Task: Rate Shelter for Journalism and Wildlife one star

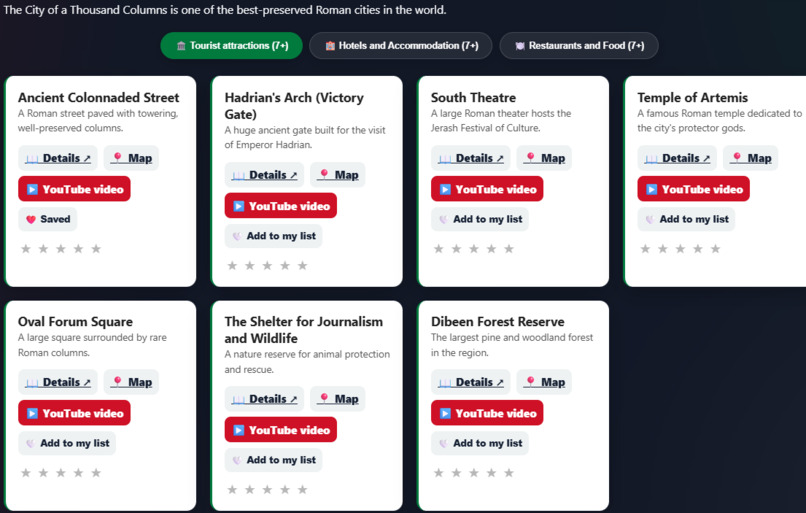Action: click(232, 490)
